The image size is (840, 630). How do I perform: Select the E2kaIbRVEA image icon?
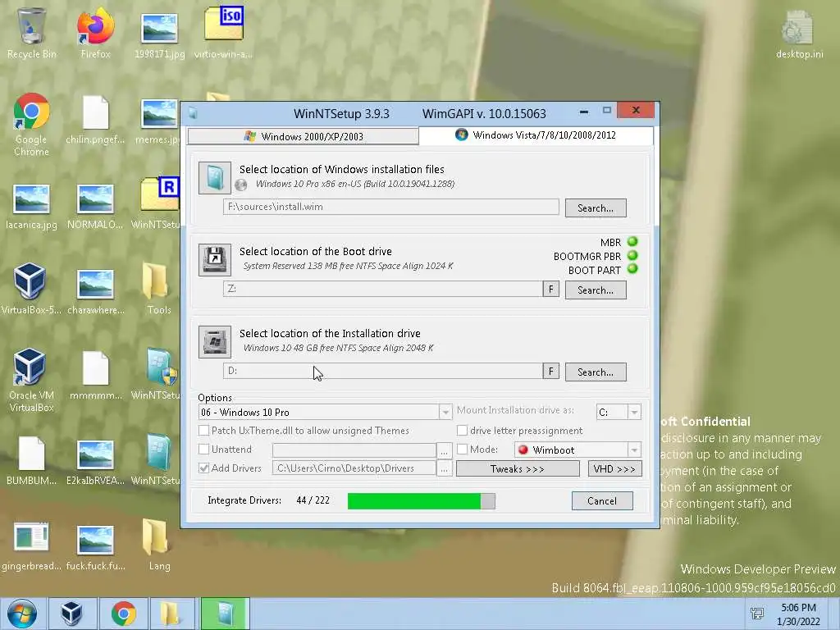pyautogui.click(x=95, y=462)
